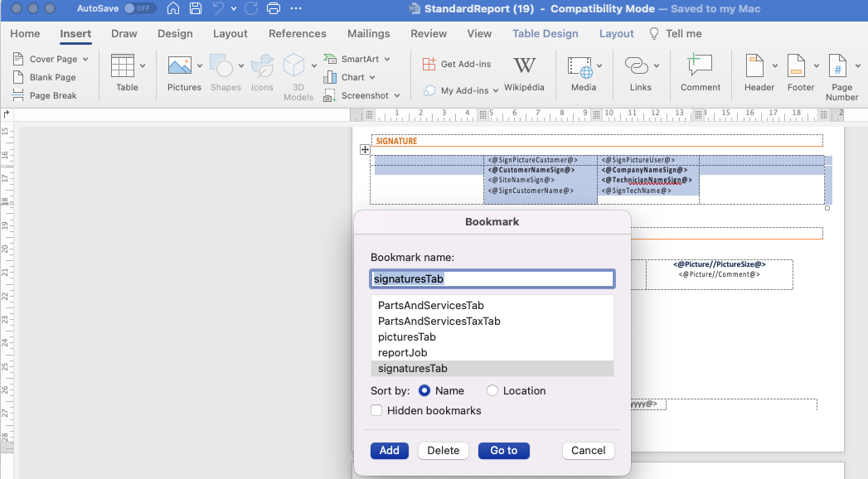
Task: Select the signaturesTab bookmark in list
Action: (492, 369)
